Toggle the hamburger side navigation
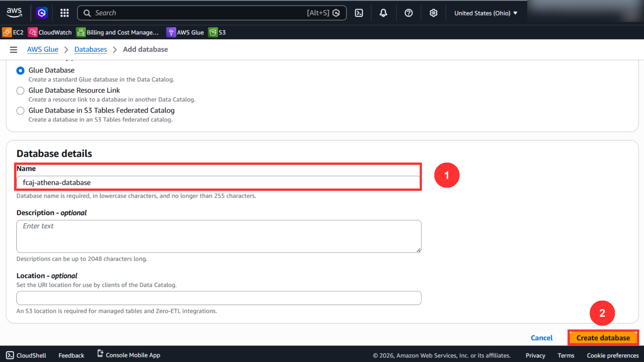 13,50
